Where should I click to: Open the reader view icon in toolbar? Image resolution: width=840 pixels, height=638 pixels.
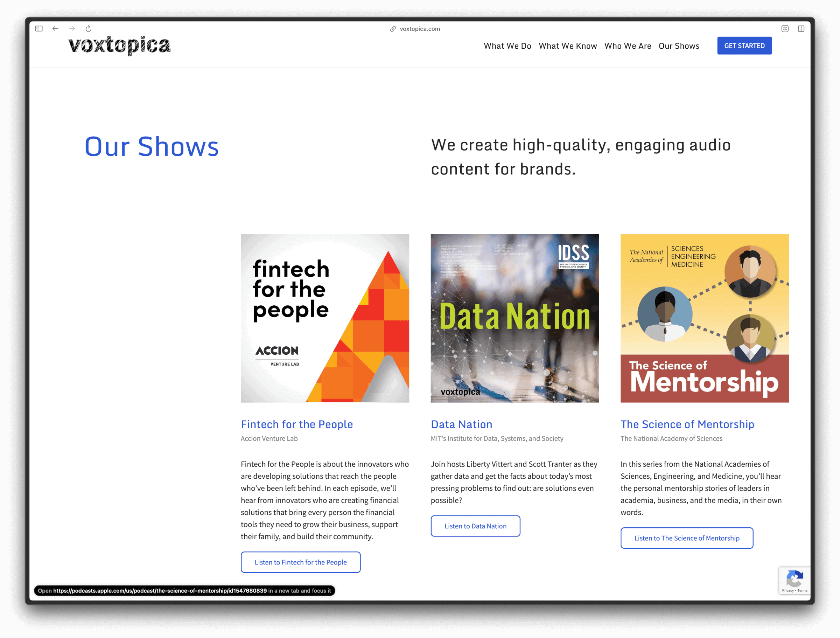point(785,28)
